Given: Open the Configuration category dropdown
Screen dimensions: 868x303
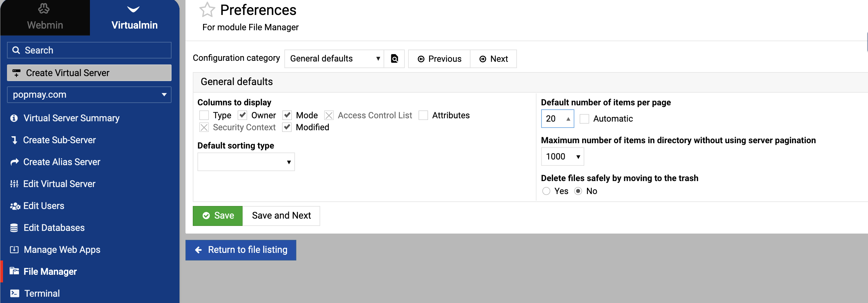Looking at the screenshot, I should 334,59.
